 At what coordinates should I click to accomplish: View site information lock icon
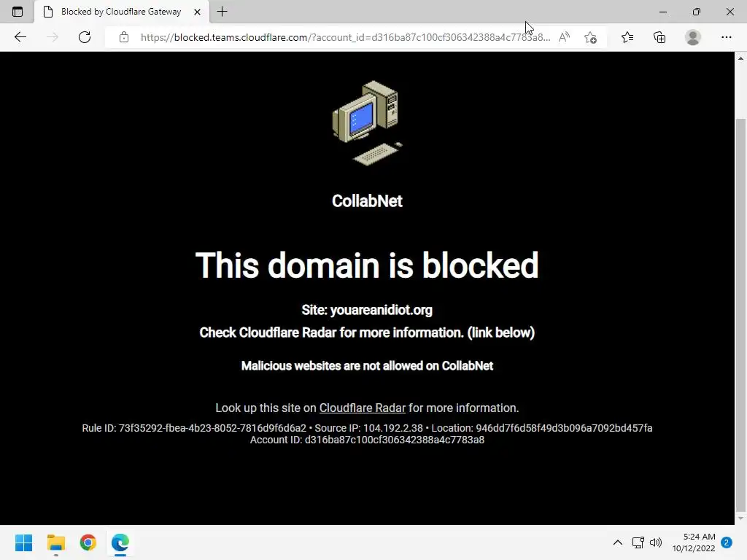tap(124, 37)
